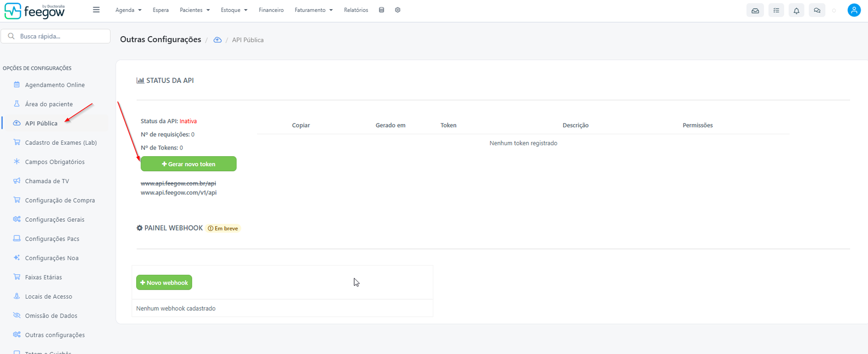Open the database icon in top nav
The height and width of the screenshot is (354, 868).
point(381,10)
